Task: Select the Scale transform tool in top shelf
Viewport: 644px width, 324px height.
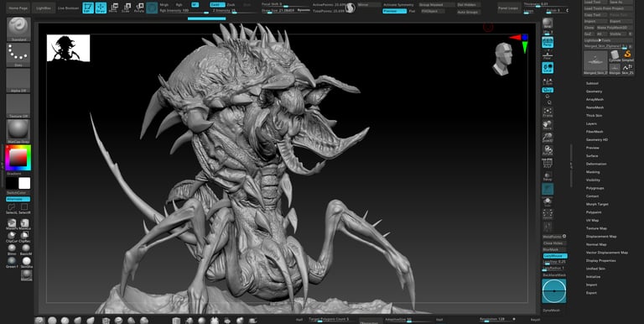Action: (x=126, y=8)
